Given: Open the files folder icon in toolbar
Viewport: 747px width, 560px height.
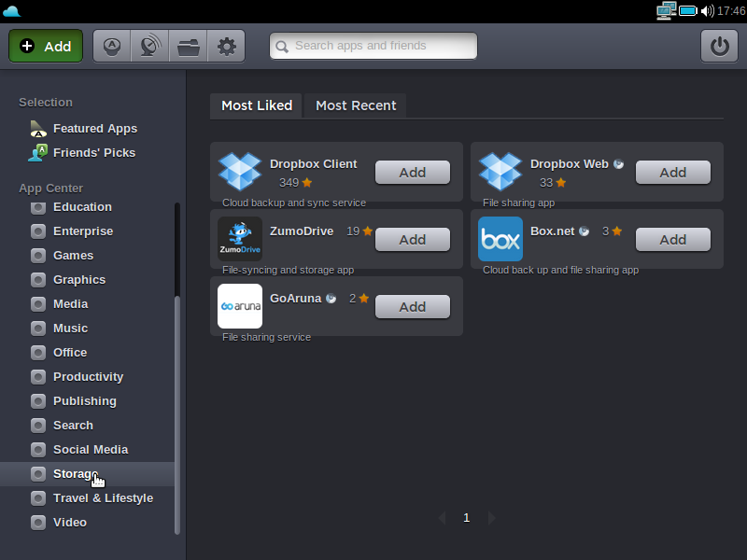Looking at the screenshot, I should coord(188,46).
